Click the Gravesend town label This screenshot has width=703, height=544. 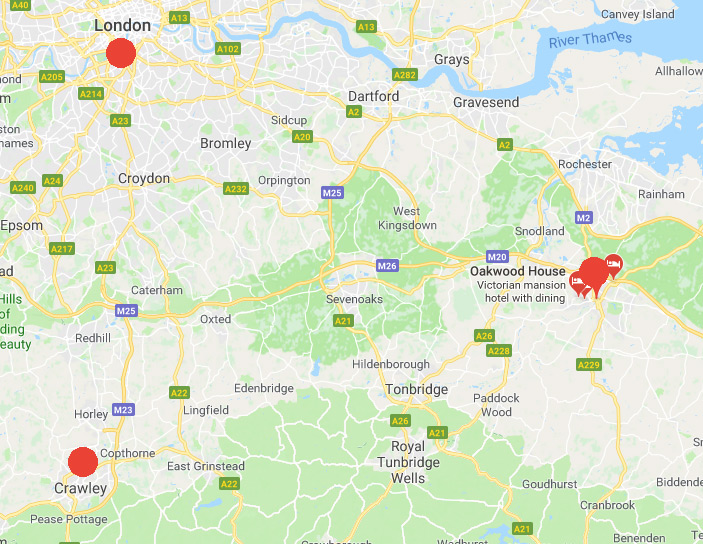click(x=486, y=102)
